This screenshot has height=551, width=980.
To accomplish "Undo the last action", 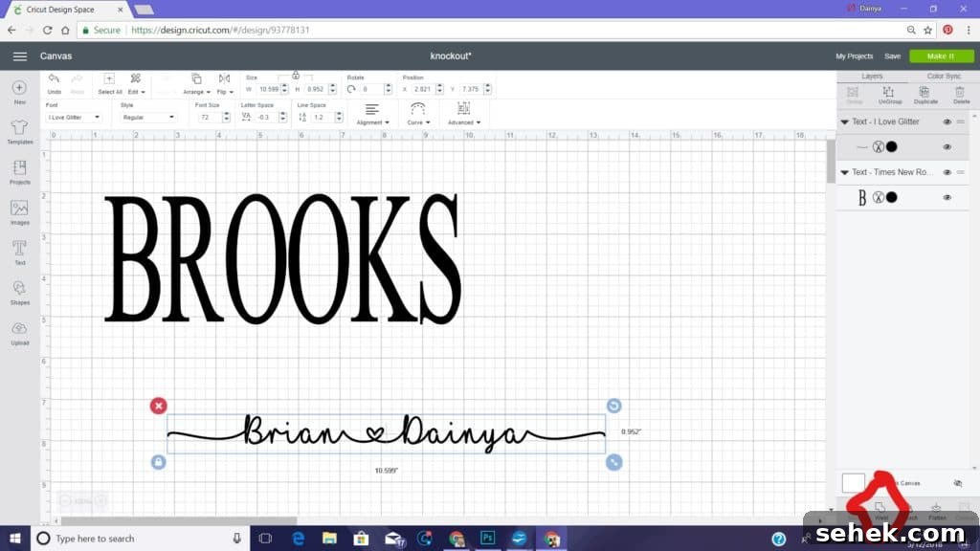I will tap(54, 83).
